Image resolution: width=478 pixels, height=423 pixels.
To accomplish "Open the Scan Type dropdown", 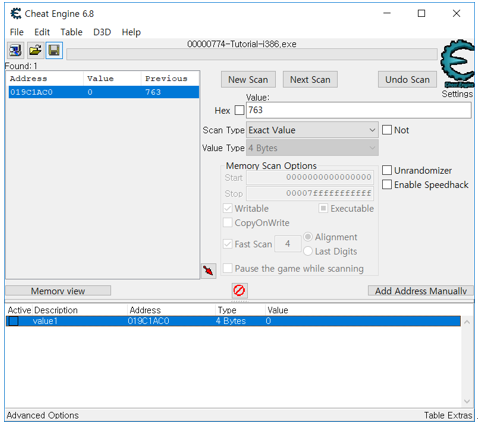I will tap(312, 130).
